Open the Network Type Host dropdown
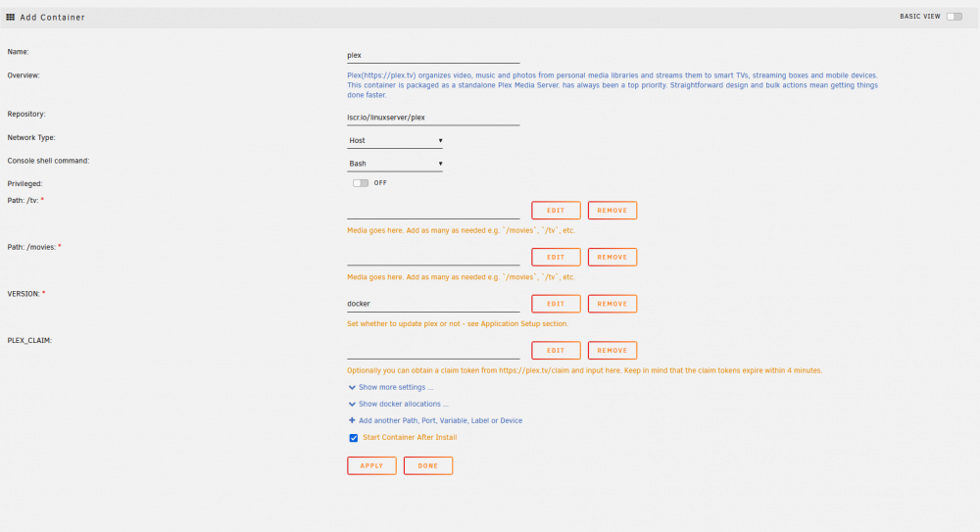 (395, 141)
